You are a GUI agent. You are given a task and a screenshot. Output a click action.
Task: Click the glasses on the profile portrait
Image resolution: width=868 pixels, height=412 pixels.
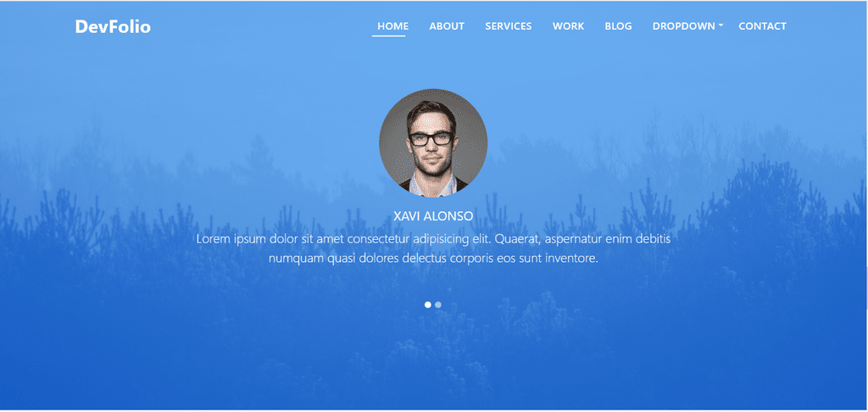pyautogui.click(x=431, y=138)
